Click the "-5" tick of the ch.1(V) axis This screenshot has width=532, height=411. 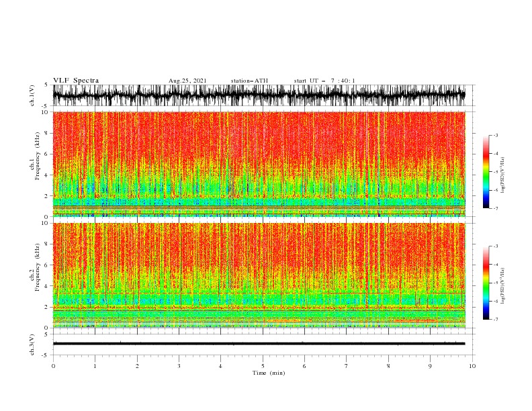point(46,106)
